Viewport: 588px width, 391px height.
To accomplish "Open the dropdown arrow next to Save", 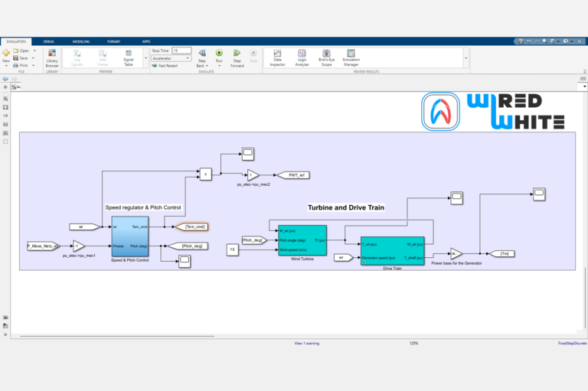I will [x=34, y=58].
